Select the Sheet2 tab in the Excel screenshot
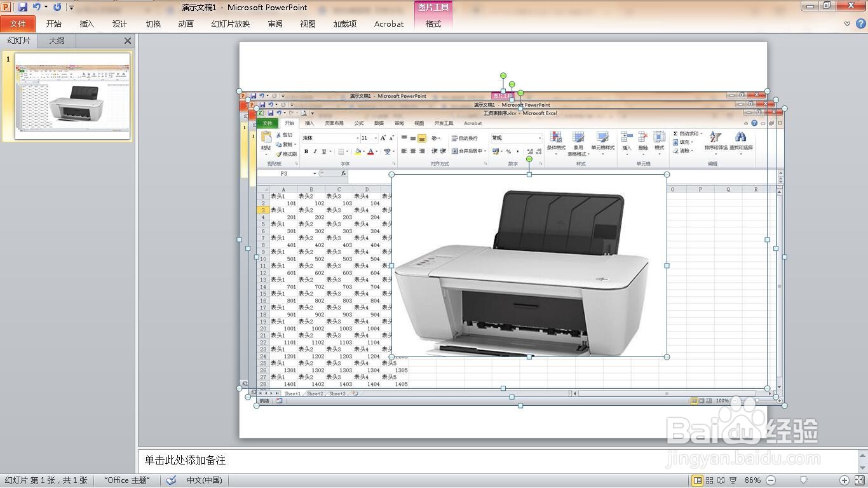Screen dimensions: 868x488 click(x=315, y=394)
